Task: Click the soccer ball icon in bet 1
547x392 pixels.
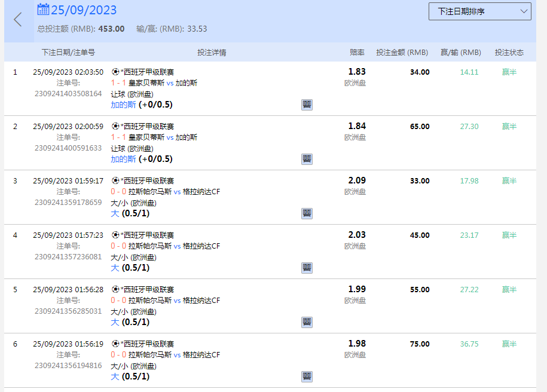Action: point(115,72)
